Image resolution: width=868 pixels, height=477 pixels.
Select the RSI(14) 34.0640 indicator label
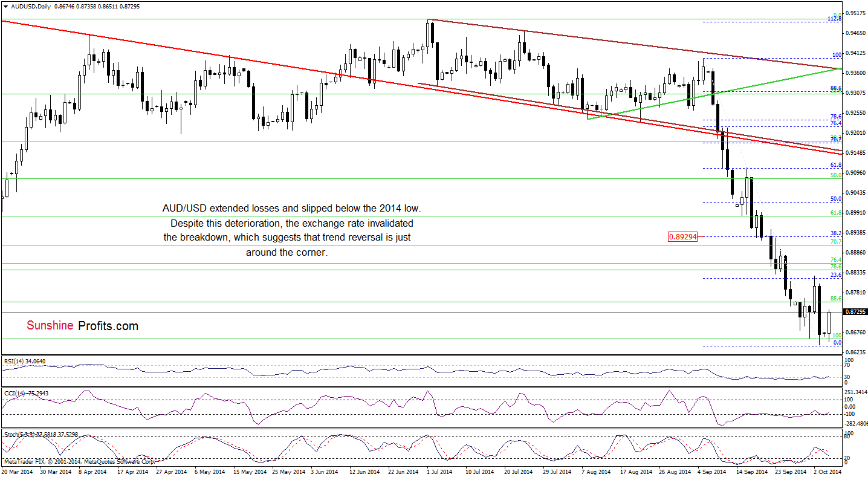pyautogui.click(x=26, y=361)
